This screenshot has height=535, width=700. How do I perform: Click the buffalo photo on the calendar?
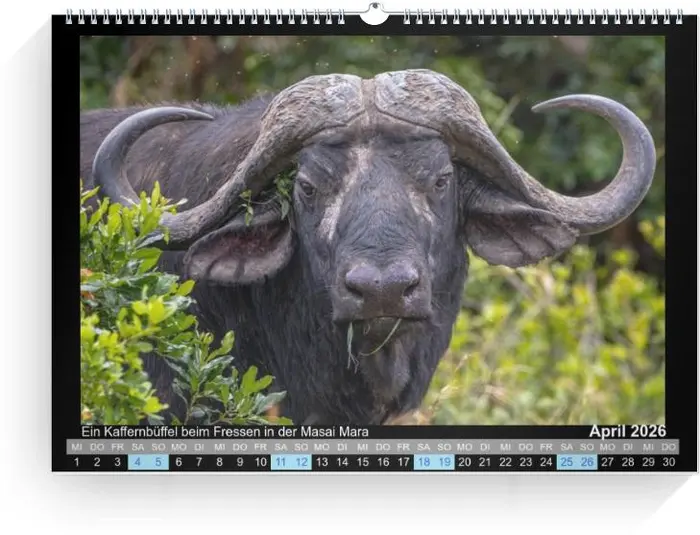point(372,230)
